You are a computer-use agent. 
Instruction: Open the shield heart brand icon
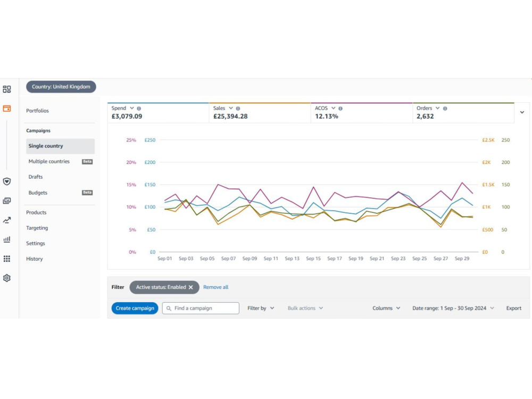(7, 181)
